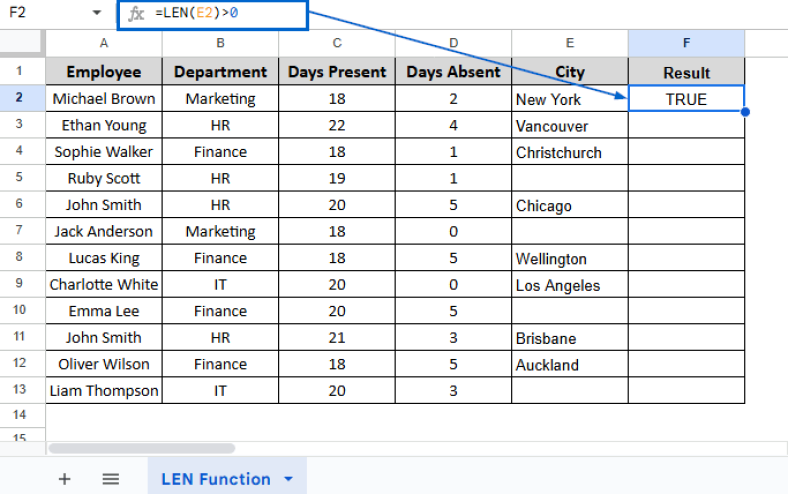
Task: Select the LEN Function sheet tab
Action: point(216,479)
